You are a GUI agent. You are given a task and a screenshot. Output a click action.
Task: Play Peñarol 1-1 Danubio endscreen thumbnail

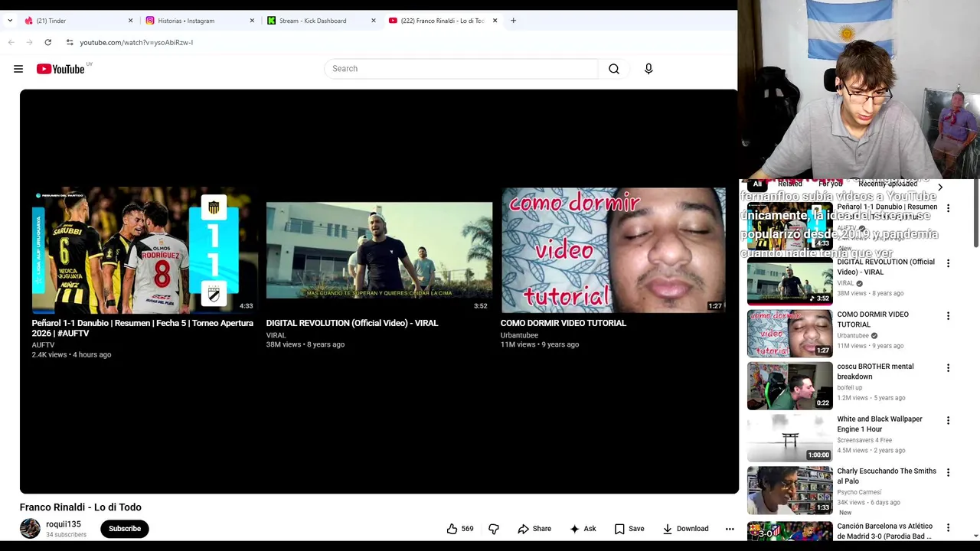145,250
